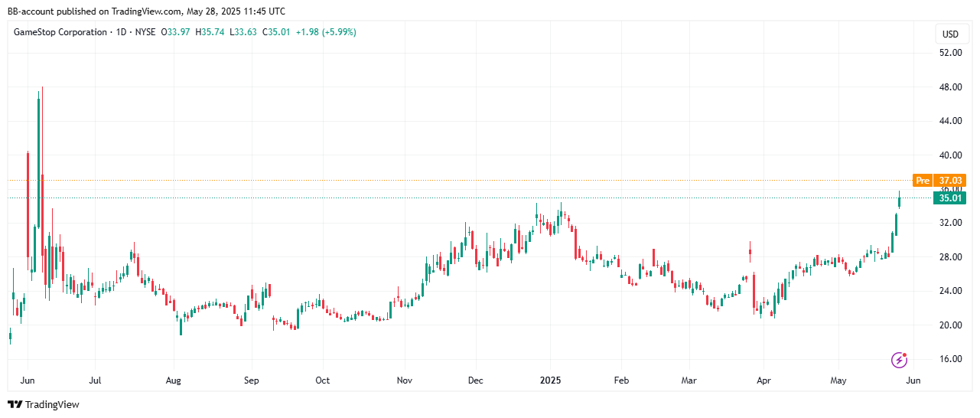Click the green 35.01 last price label
The width and height of the screenshot is (980, 418).
pos(949,198)
